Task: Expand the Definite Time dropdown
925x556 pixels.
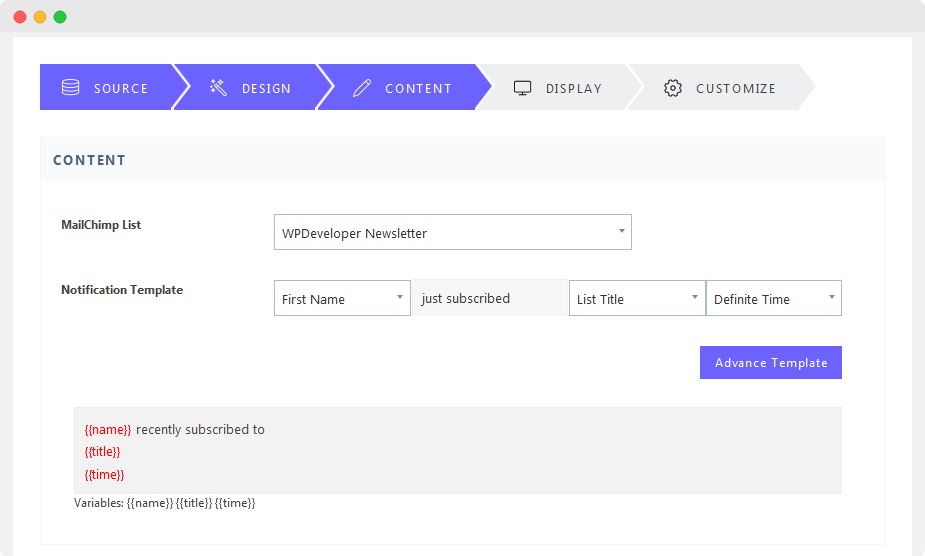Action: 774,298
